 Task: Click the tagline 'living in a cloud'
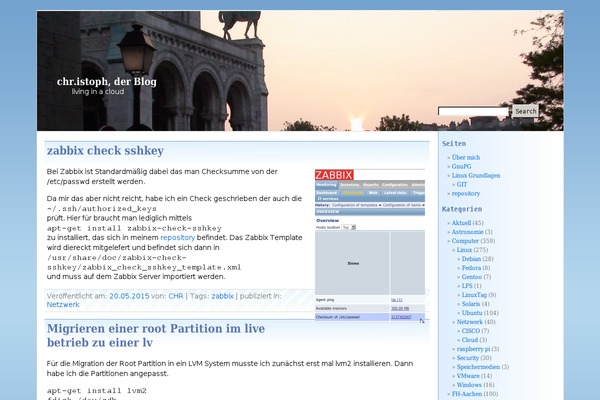(x=98, y=91)
